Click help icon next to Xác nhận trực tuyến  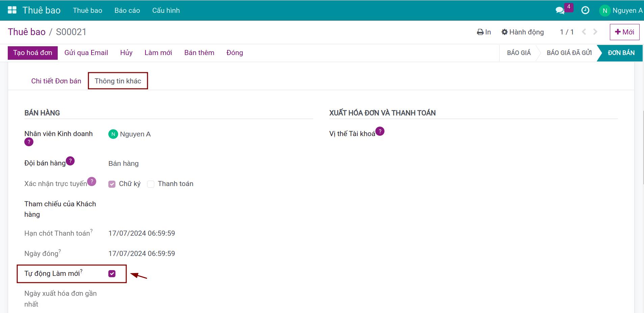(91, 182)
